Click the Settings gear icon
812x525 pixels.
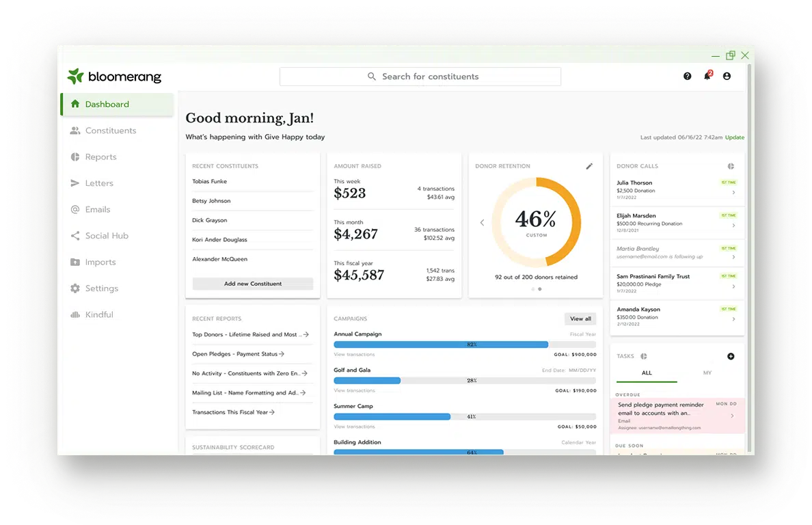pyautogui.click(x=75, y=288)
